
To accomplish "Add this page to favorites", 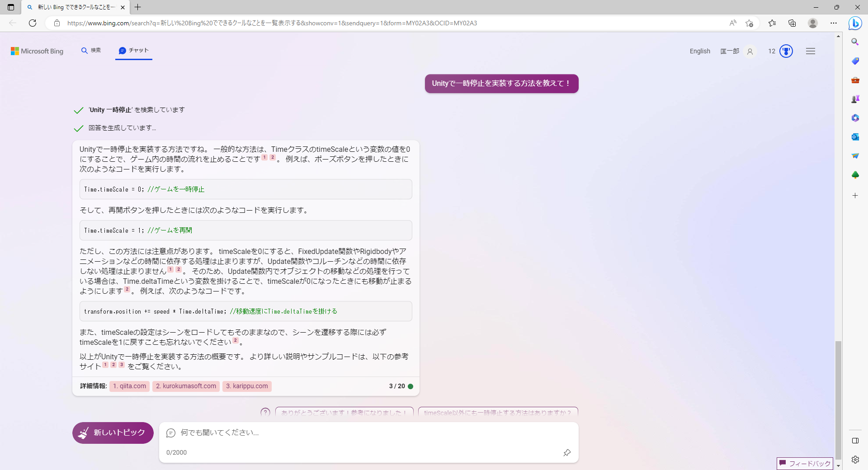I will (x=749, y=23).
